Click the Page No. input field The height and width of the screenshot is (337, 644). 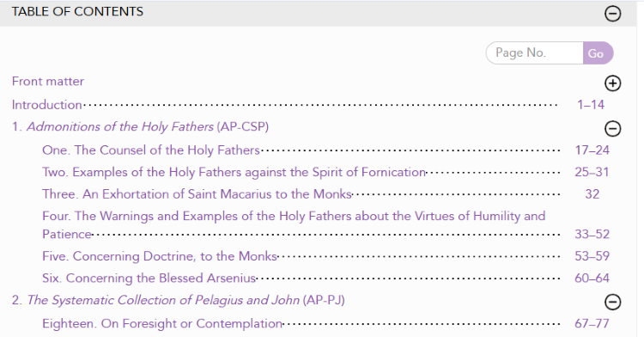(x=534, y=53)
